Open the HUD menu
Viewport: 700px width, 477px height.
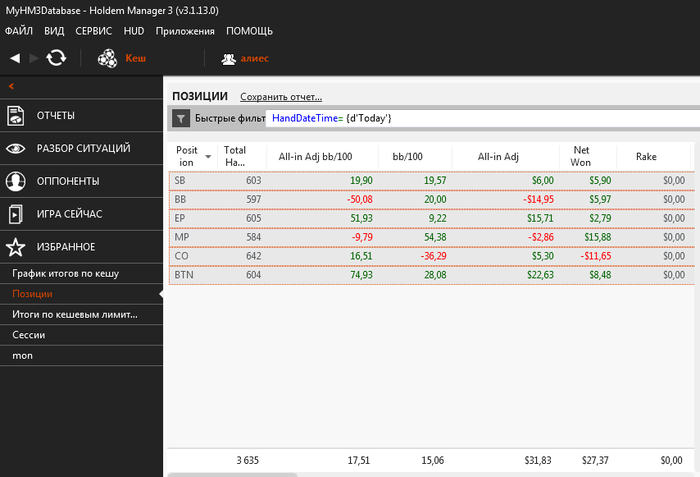[x=134, y=31]
